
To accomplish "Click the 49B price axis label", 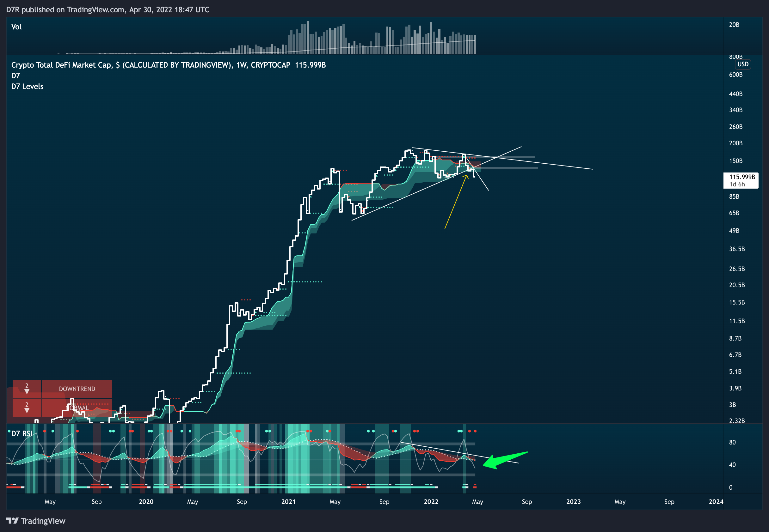I will [734, 231].
